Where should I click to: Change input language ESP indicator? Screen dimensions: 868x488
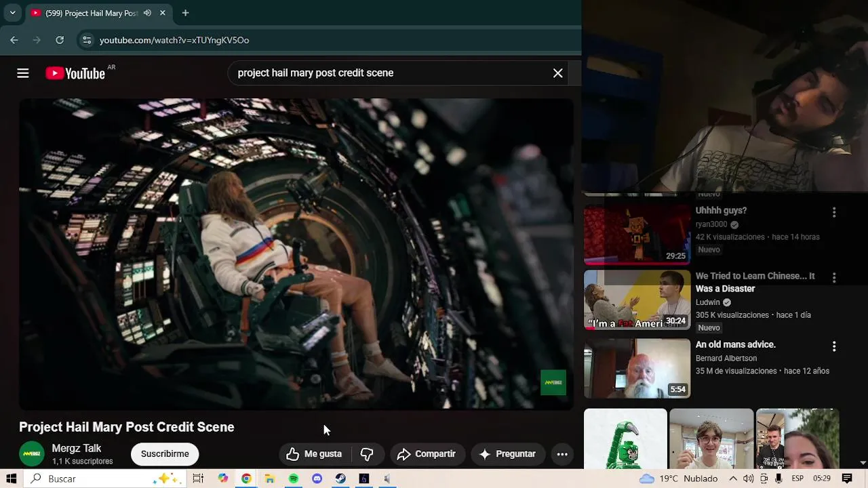click(x=797, y=479)
